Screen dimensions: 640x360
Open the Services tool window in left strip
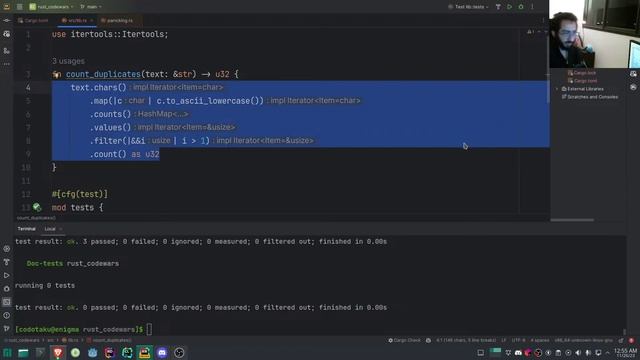(x=7, y=249)
